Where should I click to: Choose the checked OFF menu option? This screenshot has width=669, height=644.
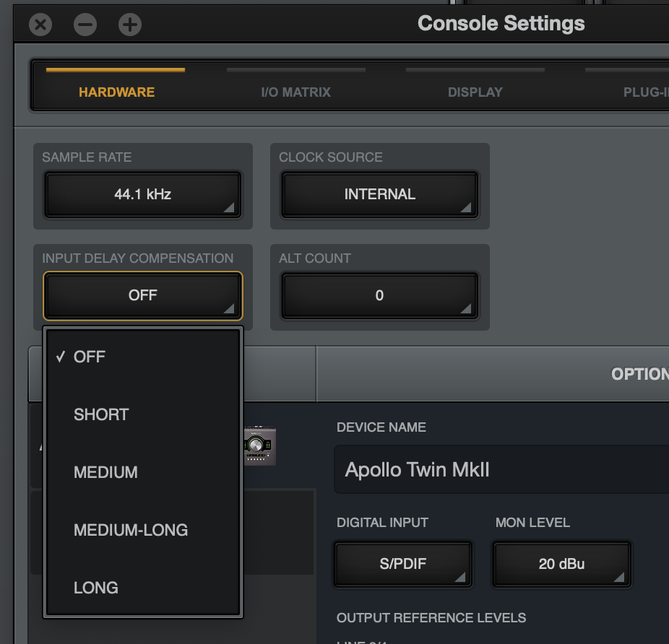coord(90,357)
